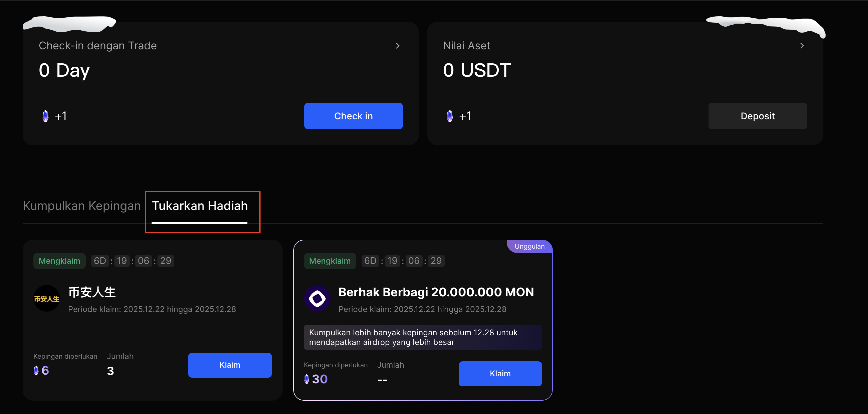Click the chip icon beside 6

coord(36,371)
